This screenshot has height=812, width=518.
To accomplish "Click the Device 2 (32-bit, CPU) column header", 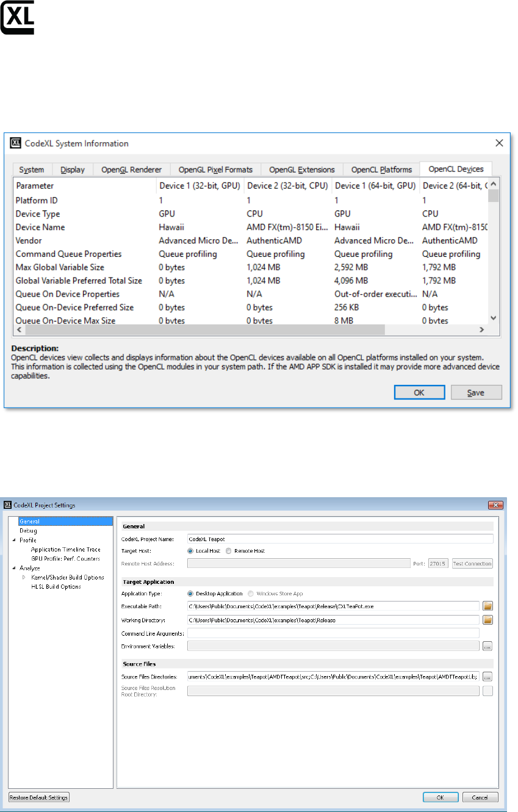I will pos(287,185).
